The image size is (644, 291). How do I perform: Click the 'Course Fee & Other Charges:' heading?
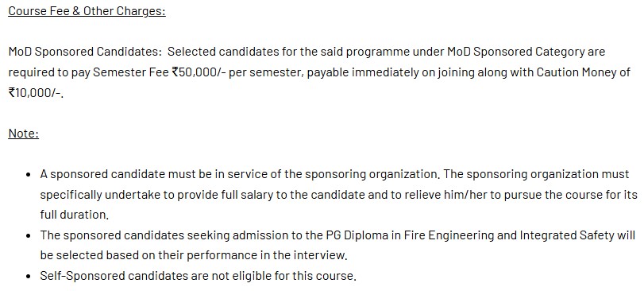87,11
